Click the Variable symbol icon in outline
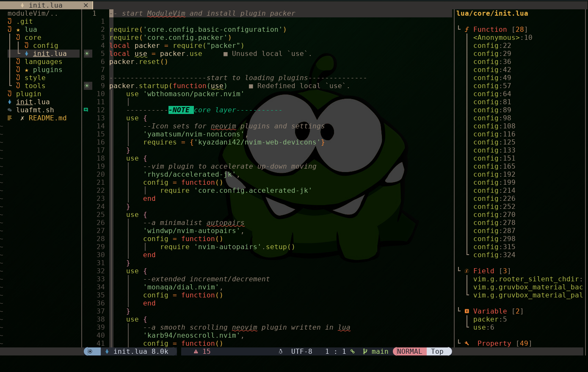Viewport: 588px width, 372px height. pyautogui.click(x=467, y=311)
